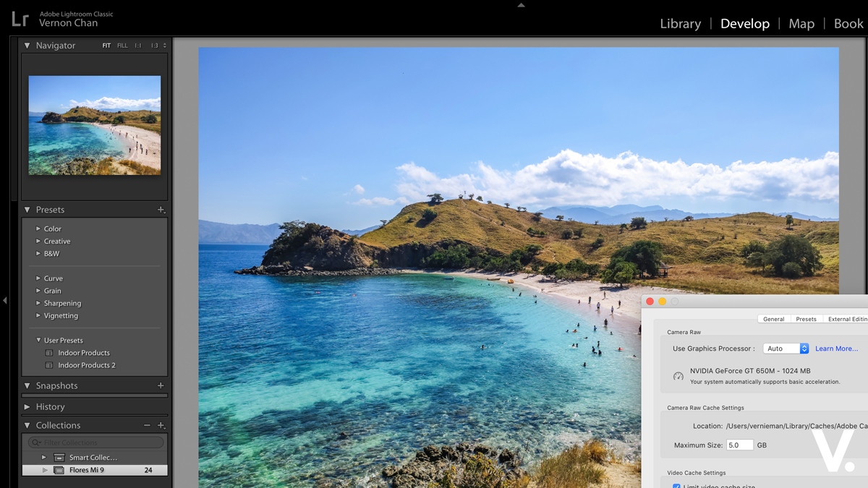
Task: Click the Indoor Products 2 preset icon
Action: 49,365
